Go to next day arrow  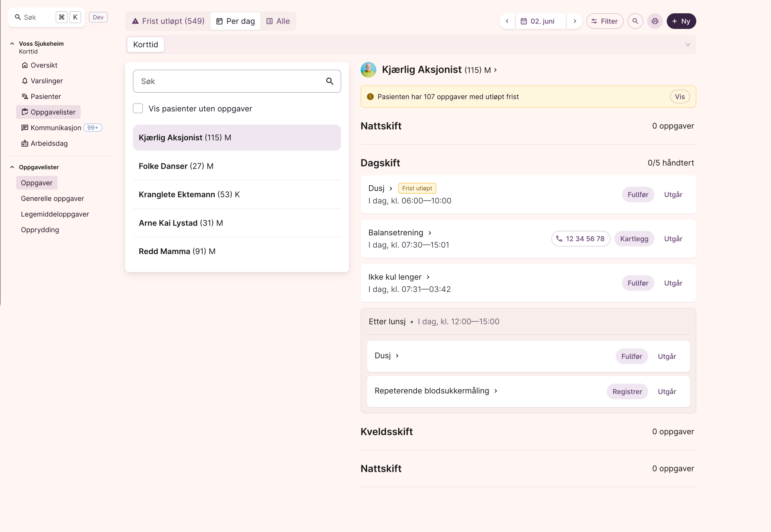(x=575, y=21)
